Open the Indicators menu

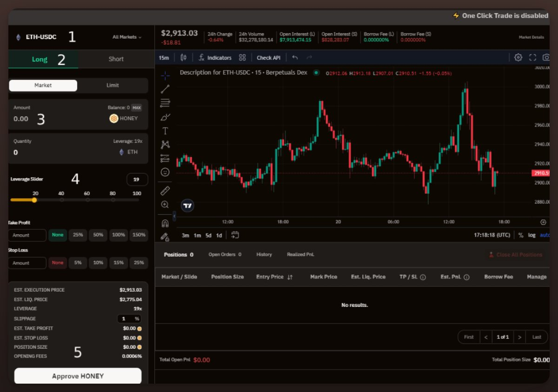click(x=215, y=58)
